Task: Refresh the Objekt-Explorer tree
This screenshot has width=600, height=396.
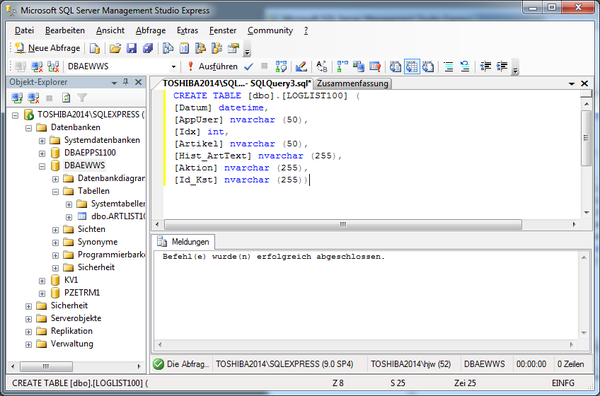Action: (66, 98)
